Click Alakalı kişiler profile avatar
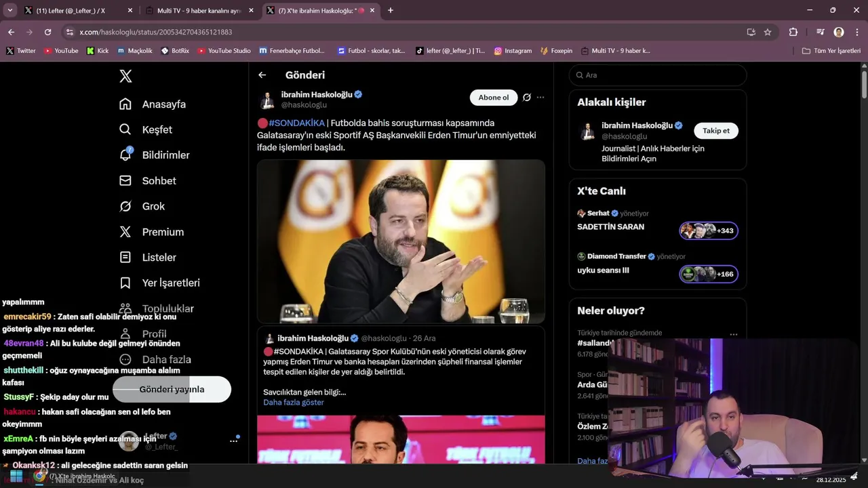868x488 pixels. coord(587,131)
